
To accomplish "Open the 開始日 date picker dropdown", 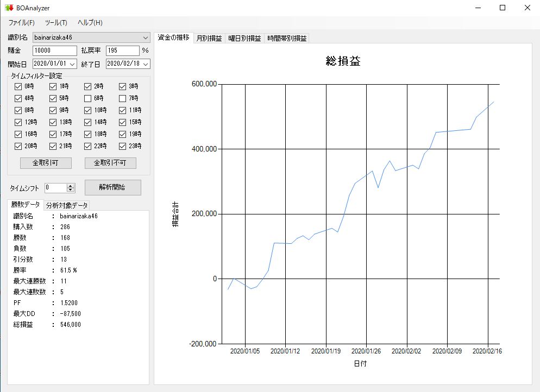I will 72,64.
